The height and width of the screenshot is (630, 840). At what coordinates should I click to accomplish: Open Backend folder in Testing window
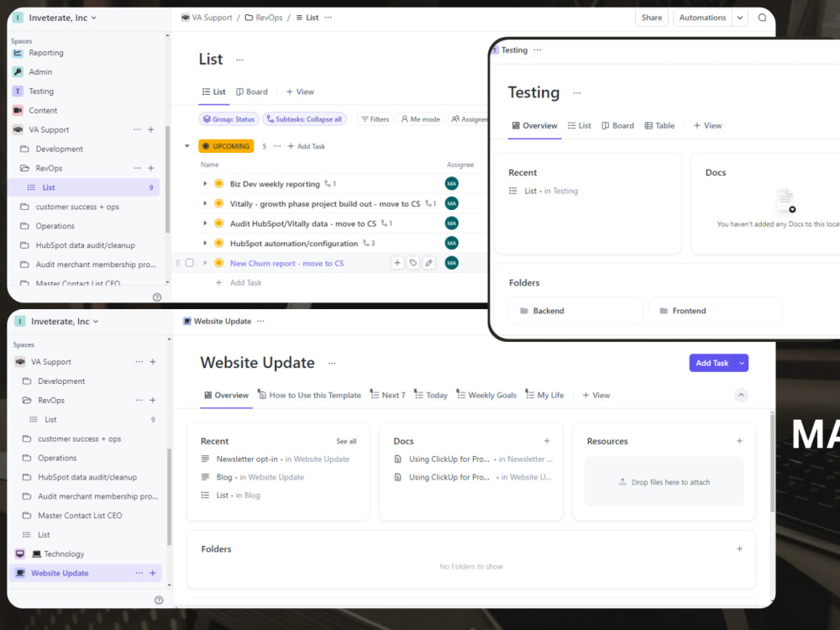[x=576, y=311]
